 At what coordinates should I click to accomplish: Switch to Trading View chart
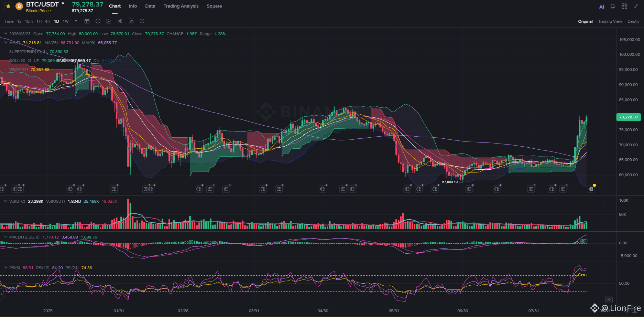pyautogui.click(x=610, y=21)
